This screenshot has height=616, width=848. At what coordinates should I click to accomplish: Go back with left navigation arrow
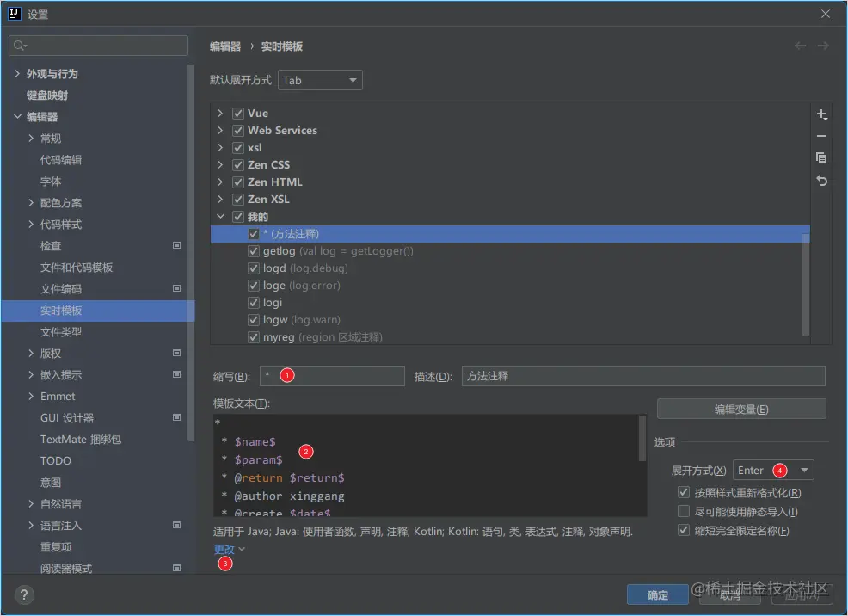(x=800, y=46)
